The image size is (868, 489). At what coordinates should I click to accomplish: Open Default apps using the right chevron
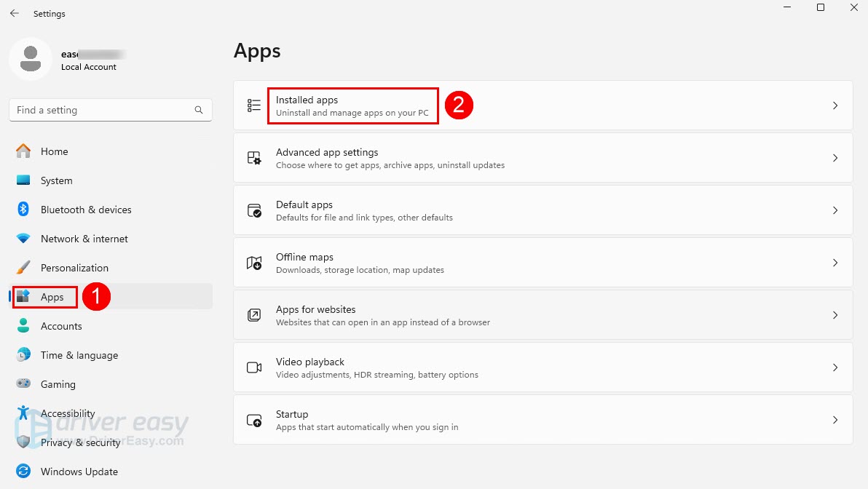pyautogui.click(x=835, y=210)
